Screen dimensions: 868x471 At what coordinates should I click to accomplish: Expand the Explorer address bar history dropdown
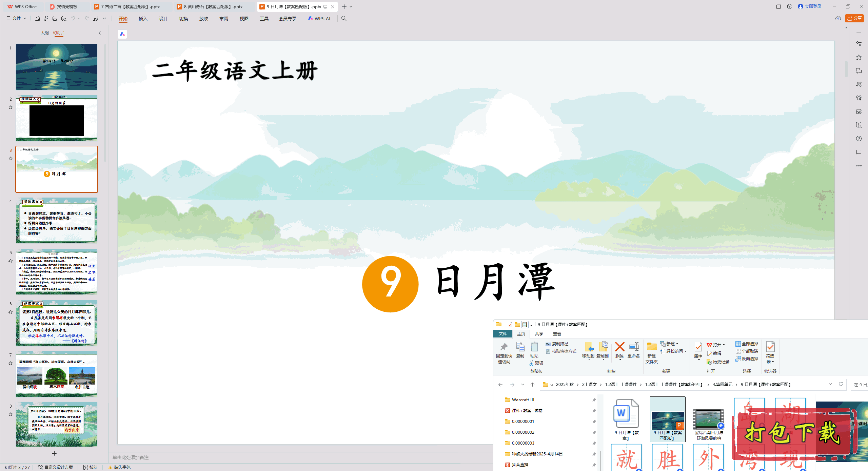(830, 384)
